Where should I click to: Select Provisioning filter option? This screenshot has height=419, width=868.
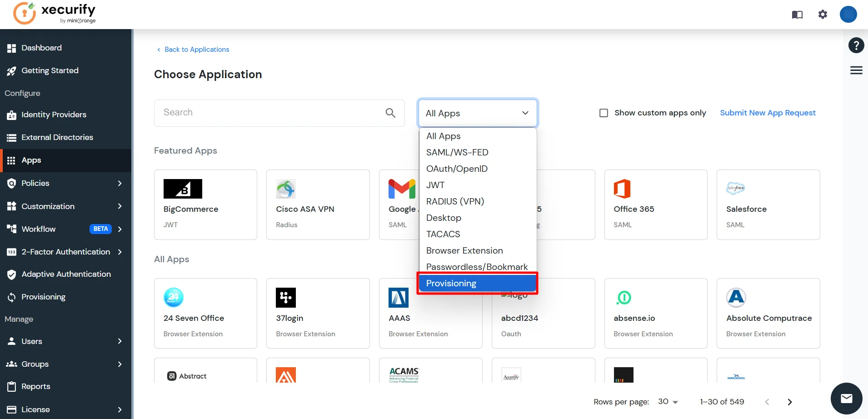(478, 283)
